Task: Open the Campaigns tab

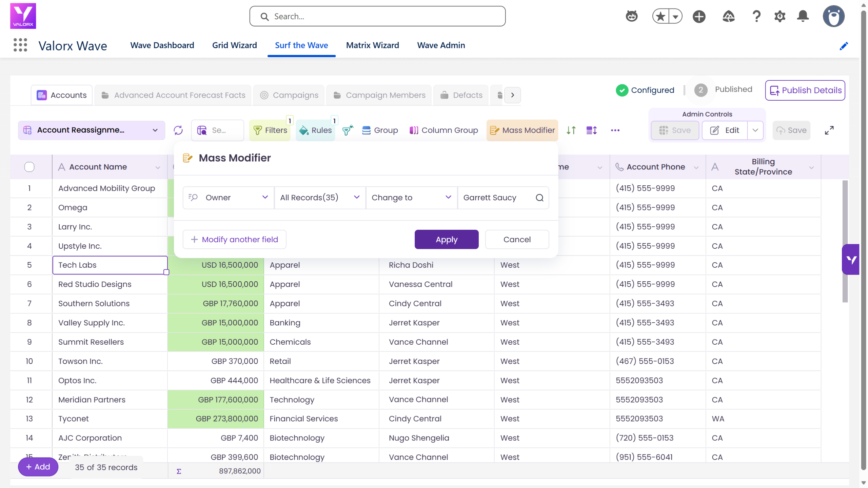Action: [289, 95]
